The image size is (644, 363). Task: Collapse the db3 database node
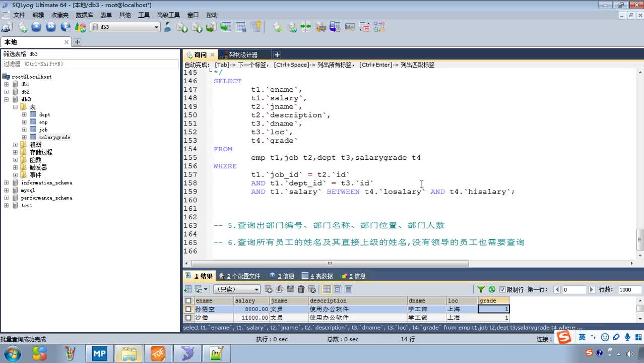point(6,99)
